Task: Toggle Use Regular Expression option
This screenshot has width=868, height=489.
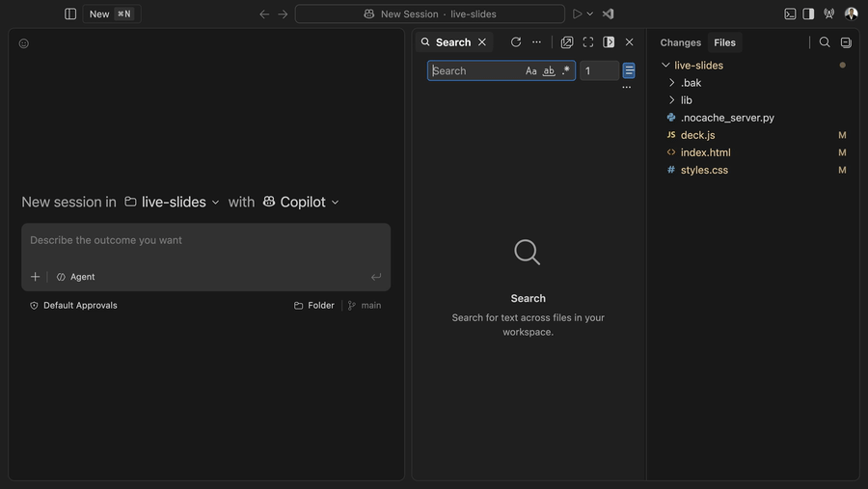Action: [x=566, y=70]
